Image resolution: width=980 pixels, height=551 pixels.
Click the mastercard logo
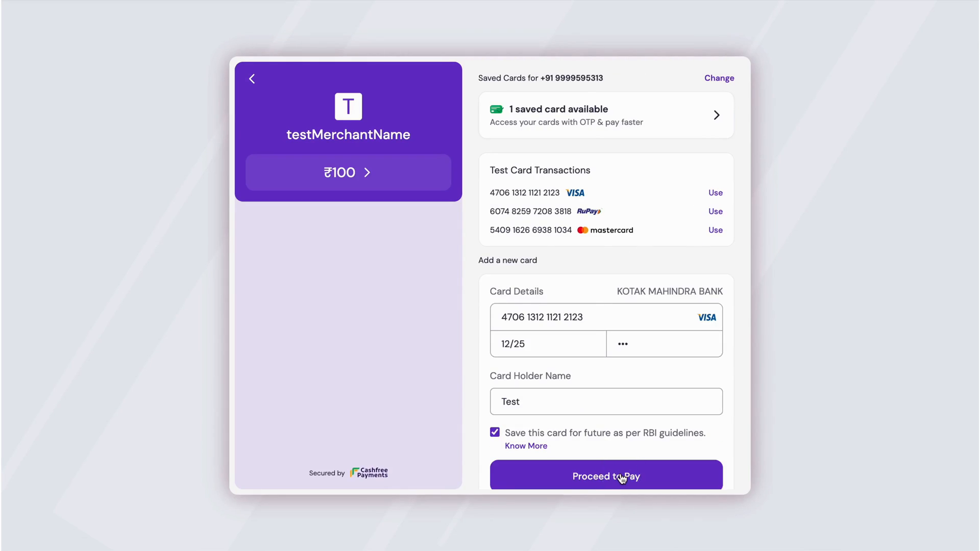pyautogui.click(x=605, y=230)
